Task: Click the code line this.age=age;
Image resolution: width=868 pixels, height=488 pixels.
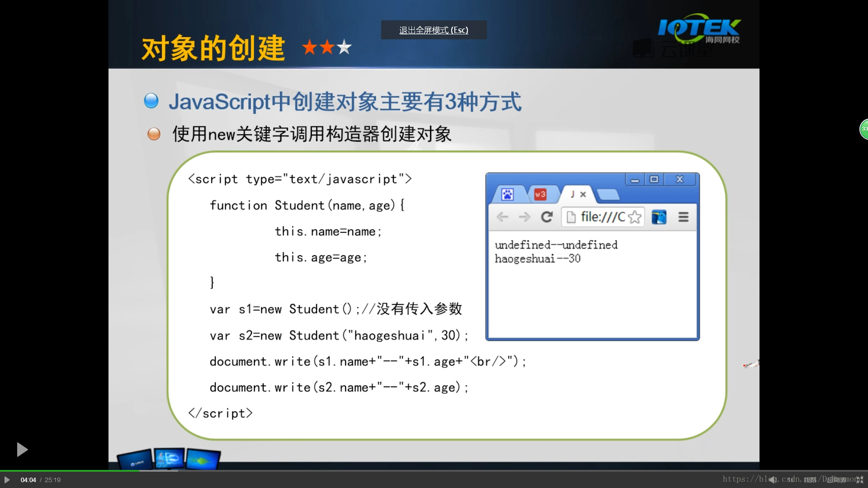Action: coord(321,258)
